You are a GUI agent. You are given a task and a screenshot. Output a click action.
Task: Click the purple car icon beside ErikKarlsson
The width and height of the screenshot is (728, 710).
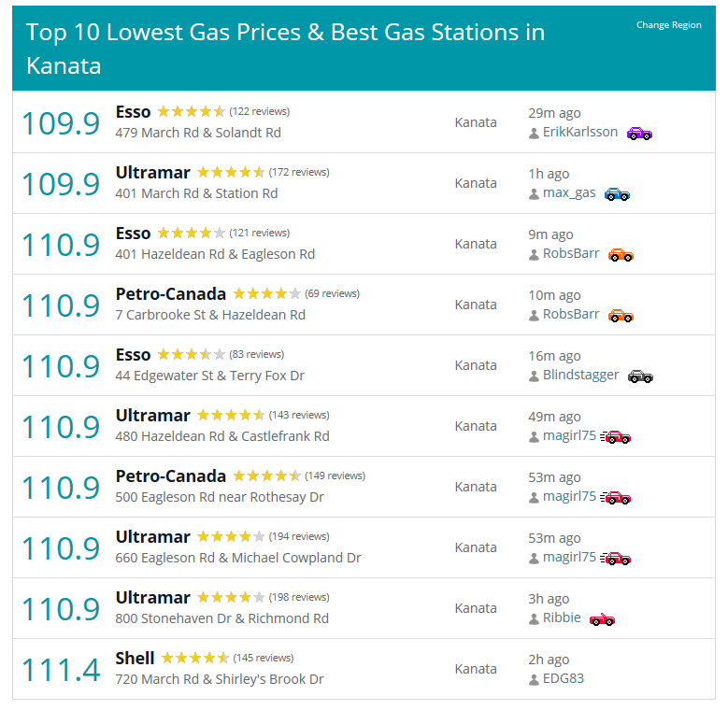(x=639, y=134)
